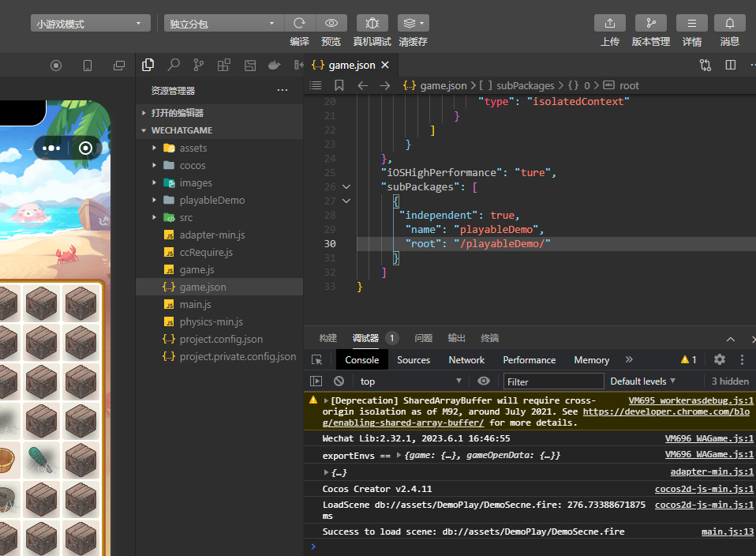Screen dimensions: 756x556
Task: Open the messages (消息) bell icon
Action: click(729, 24)
